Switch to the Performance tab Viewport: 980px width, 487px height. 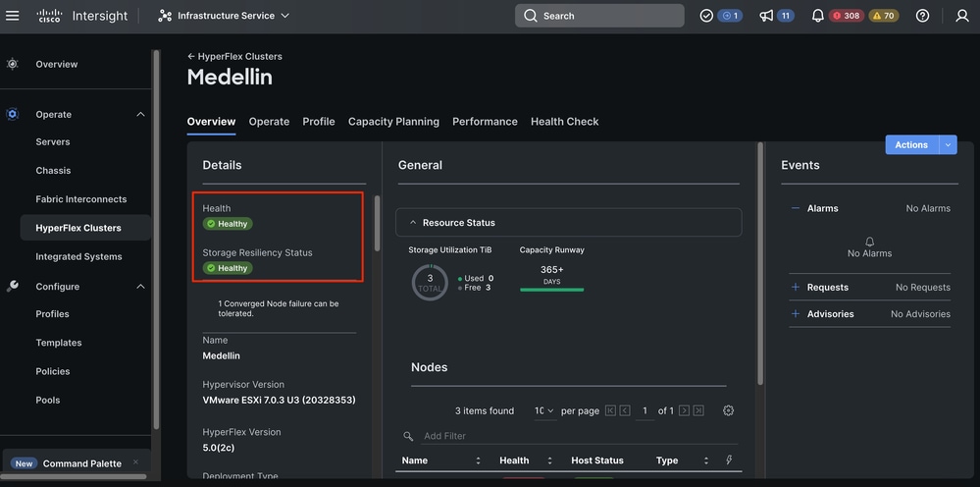coord(485,122)
